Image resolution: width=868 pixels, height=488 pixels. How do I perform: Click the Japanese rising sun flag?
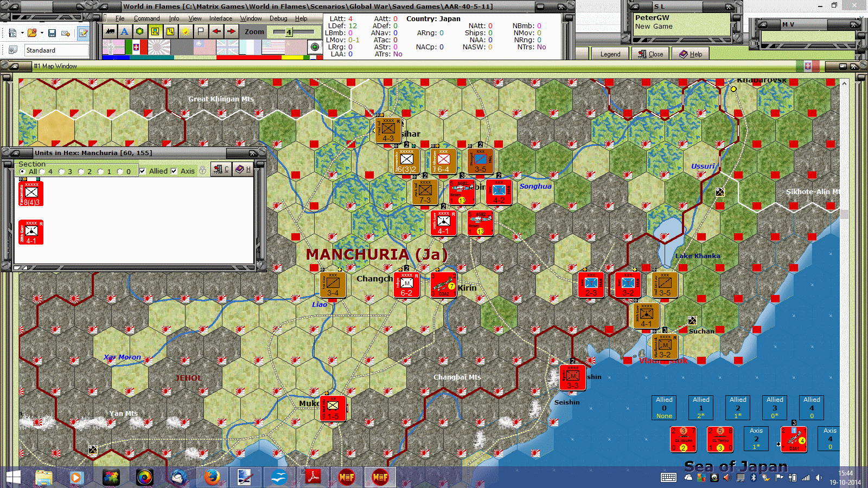click(159, 47)
